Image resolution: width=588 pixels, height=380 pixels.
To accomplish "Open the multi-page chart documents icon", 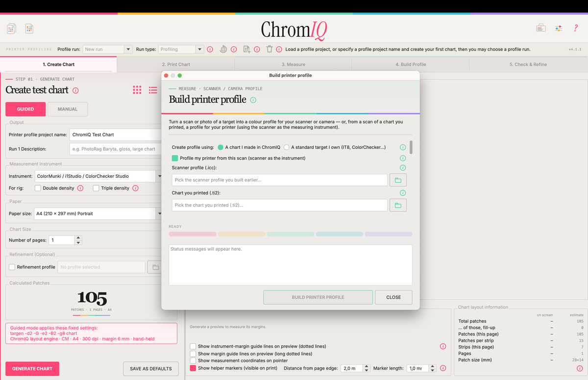I will 12,29.
